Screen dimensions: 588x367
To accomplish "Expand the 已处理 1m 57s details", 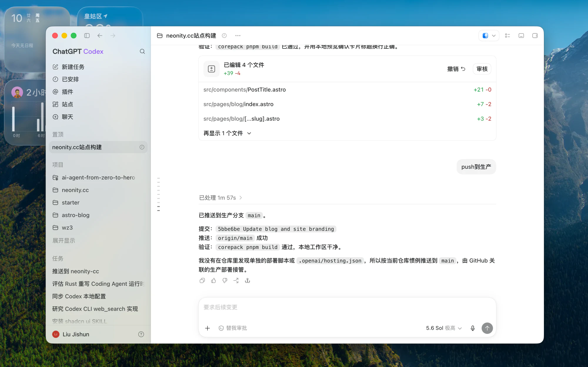I will (220, 198).
